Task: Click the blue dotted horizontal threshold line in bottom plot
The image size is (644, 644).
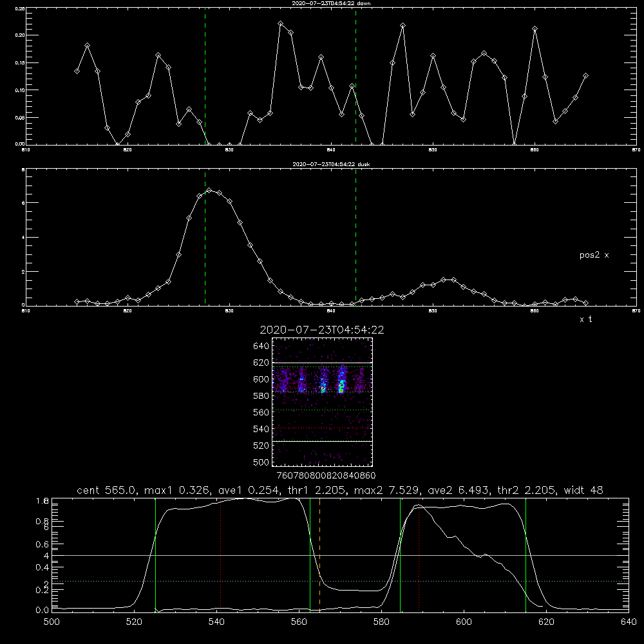Action: [x=340, y=581]
